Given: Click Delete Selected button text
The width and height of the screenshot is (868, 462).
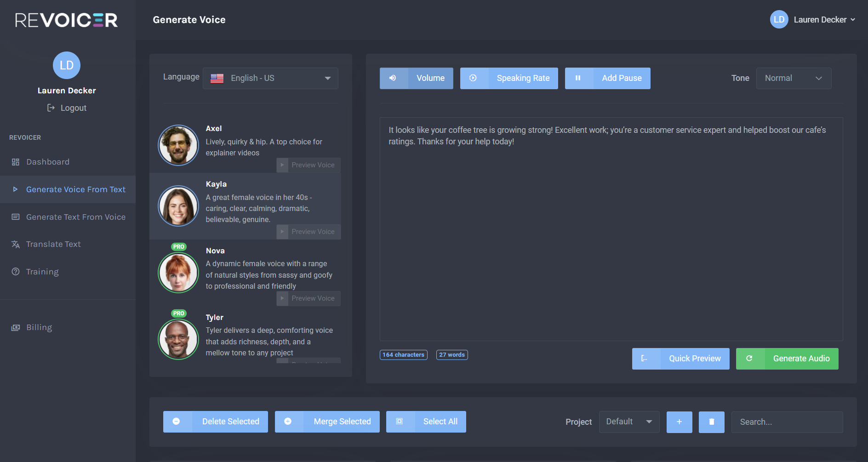Looking at the screenshot, I should 231,422.
